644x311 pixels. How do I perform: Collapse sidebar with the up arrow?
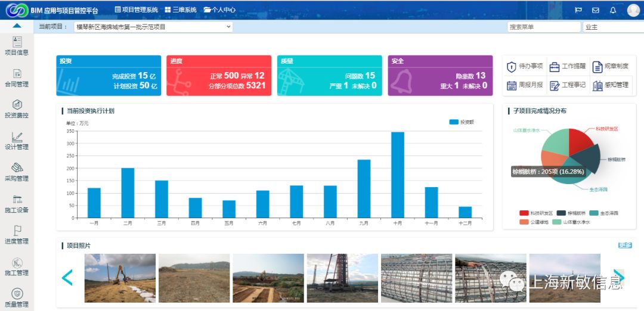point(17,26)
